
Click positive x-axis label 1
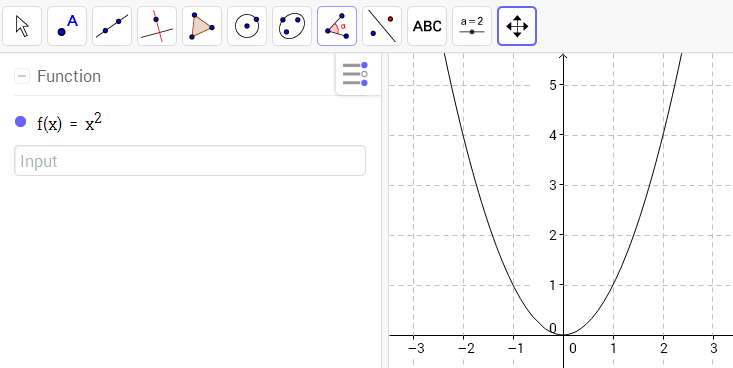tap(613, 349)
